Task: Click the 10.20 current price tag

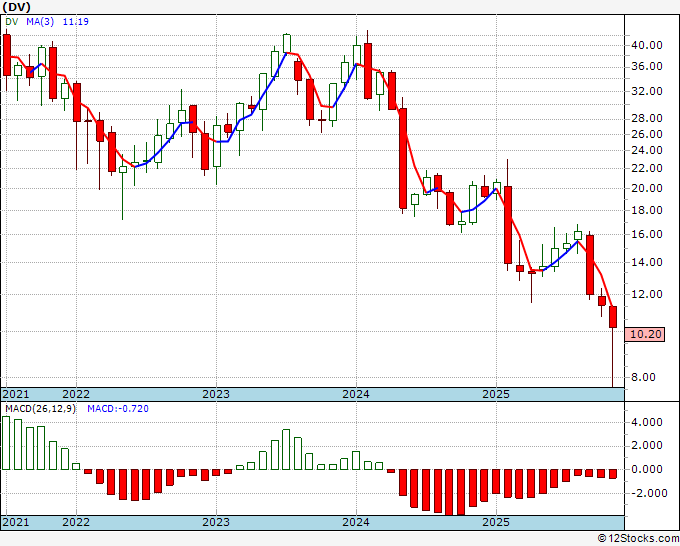Action: 645,334
